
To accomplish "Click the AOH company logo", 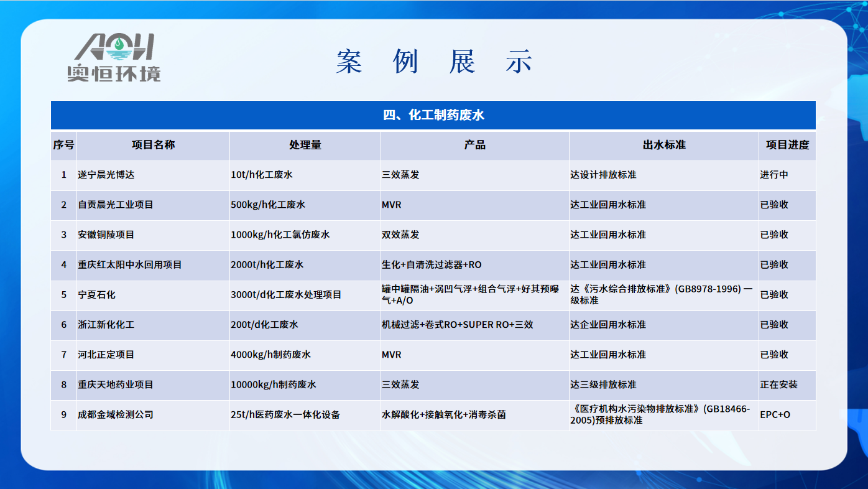I will pyautogui.click(x=114, y=58).
